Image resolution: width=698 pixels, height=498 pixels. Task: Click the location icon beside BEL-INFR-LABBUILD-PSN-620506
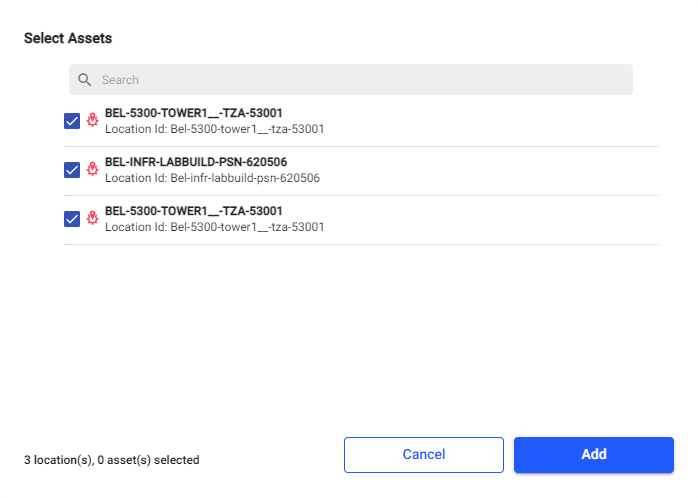92,170
